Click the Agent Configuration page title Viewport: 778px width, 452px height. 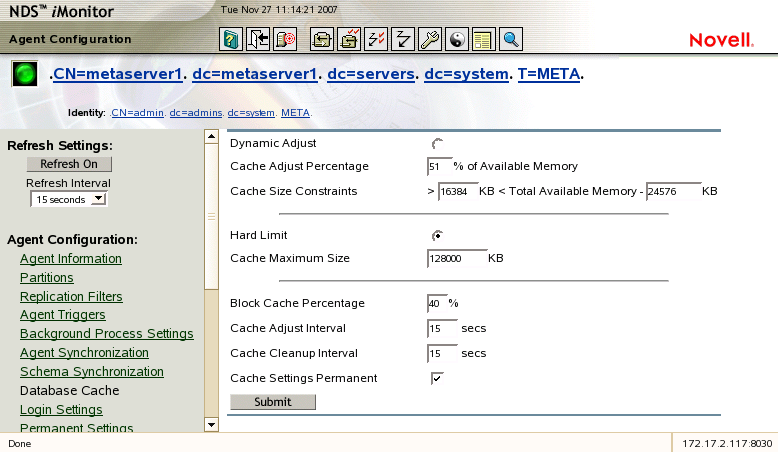(x=70, y=39)
